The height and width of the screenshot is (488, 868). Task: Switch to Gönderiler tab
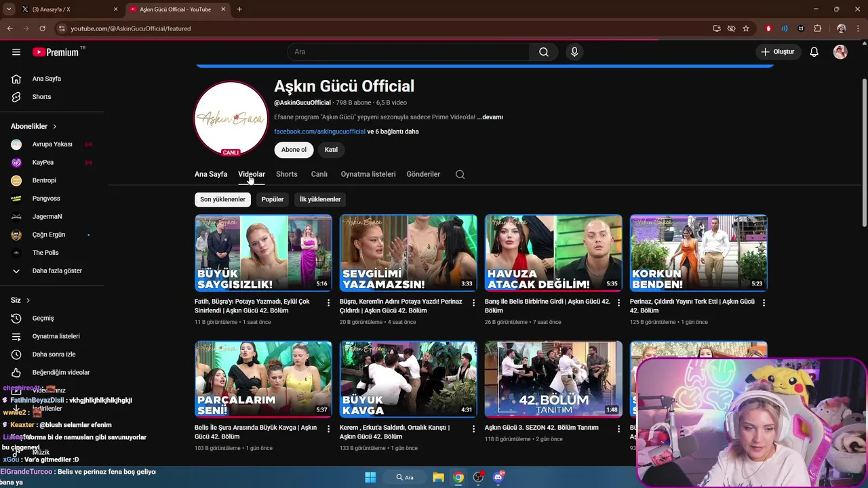(x=423, y=174)
